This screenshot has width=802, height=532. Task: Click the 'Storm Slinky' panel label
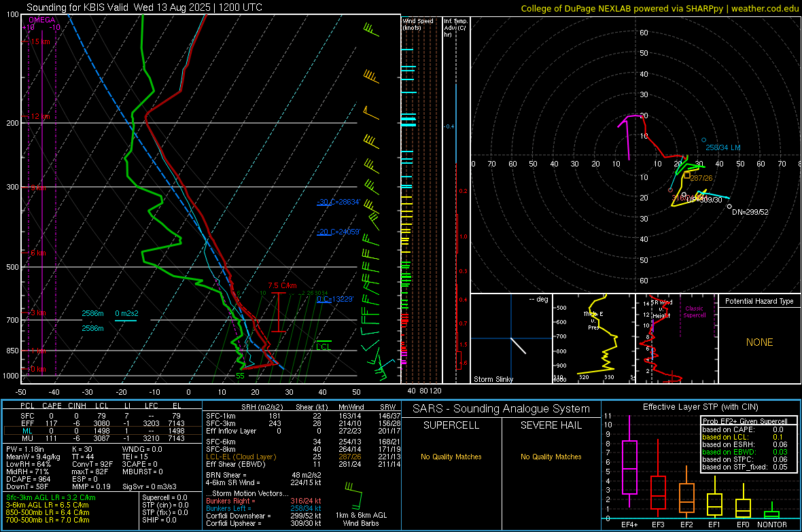pyautogui.click(x=493, y=379)
